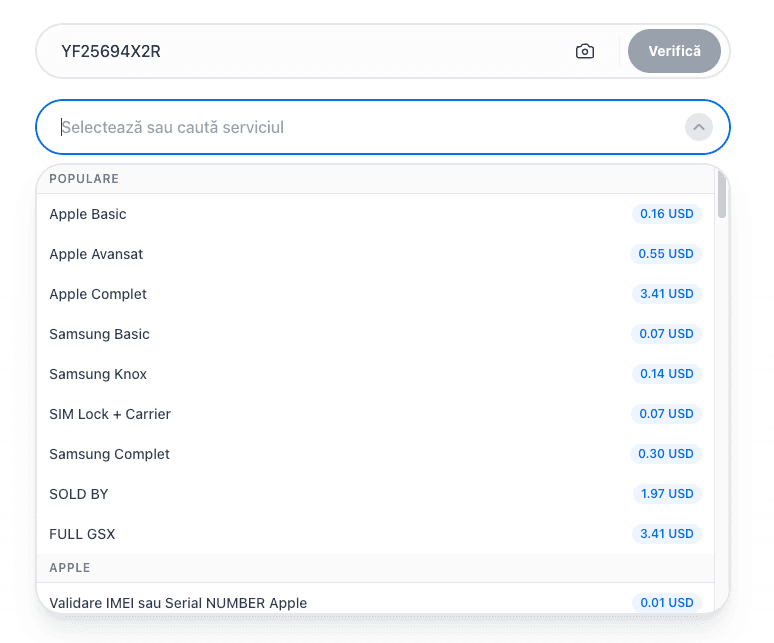Select Samsung Complet service
Screen dimensions: 774x643
pyautogui.click(x=109, y=454)
